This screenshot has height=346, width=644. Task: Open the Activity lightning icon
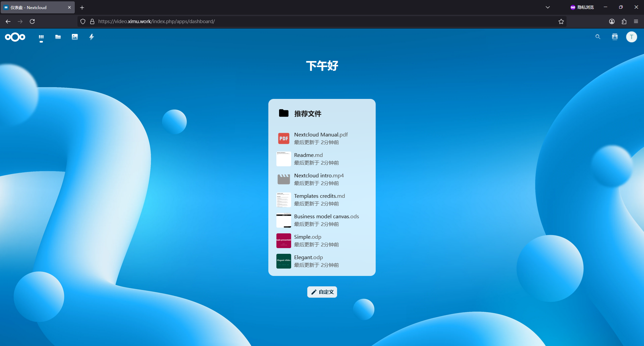[x=92, y=37]
